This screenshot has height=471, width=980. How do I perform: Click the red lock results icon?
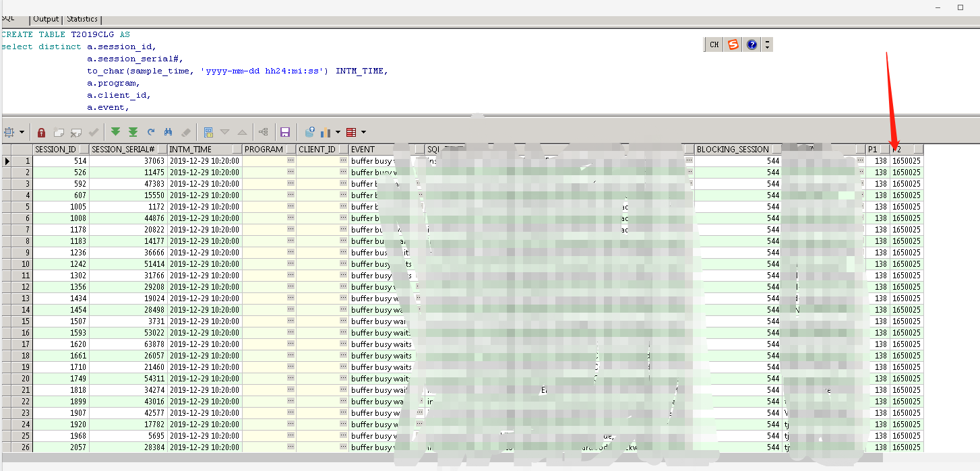(x=41, y=132)
